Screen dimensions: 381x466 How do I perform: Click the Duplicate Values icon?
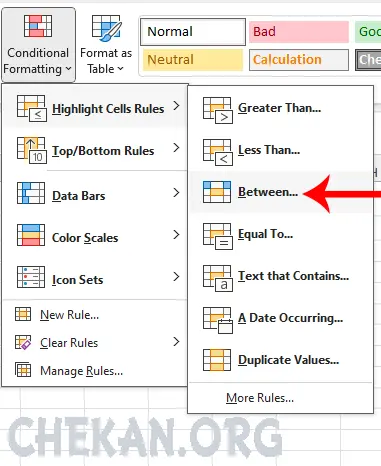pos(217,360)
